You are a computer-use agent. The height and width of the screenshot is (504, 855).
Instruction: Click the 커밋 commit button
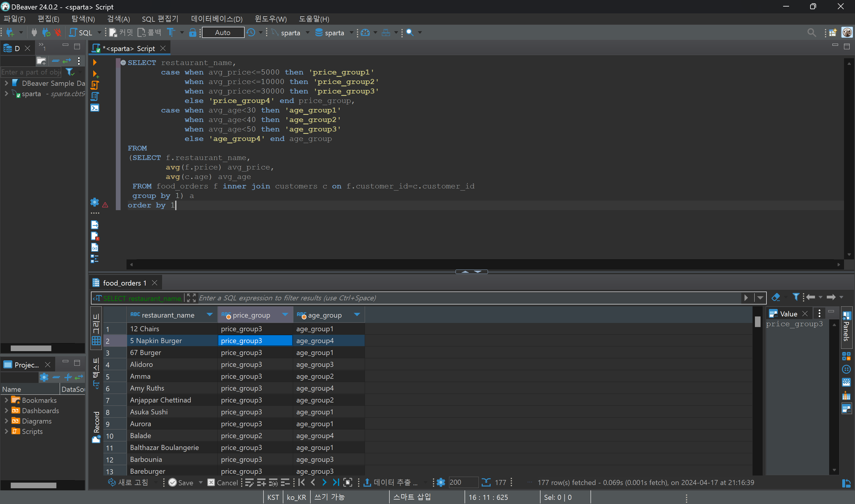coord(121,33)
